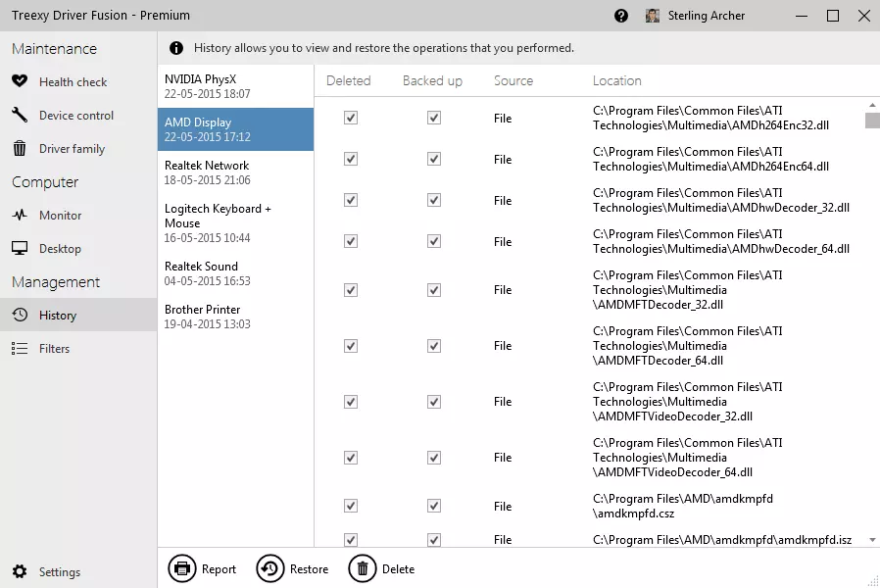Open Device control wrench icon

click(x=20, y=116)
